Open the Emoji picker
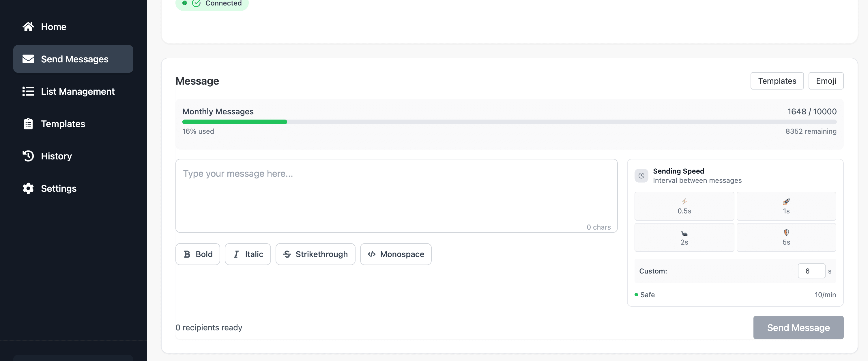 click(826, 81)
